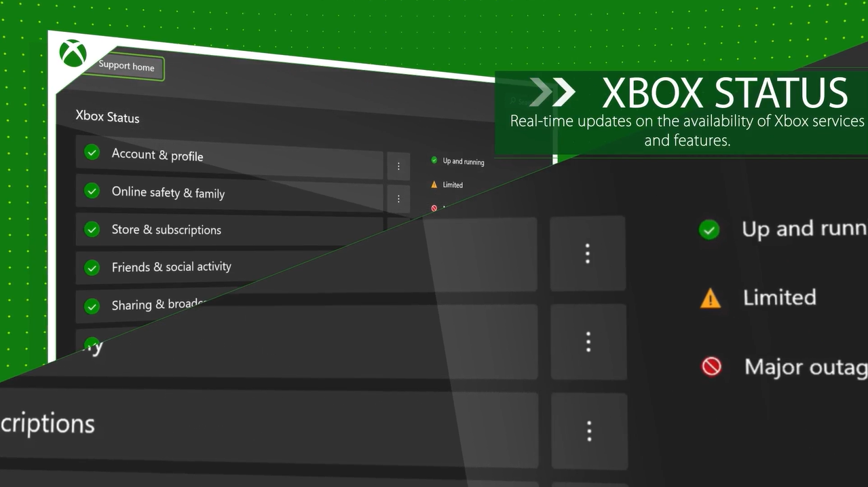Click green check beside Sharing & broadcasting
The width and height of the screenshot is (868, 487).
[92, 306]
